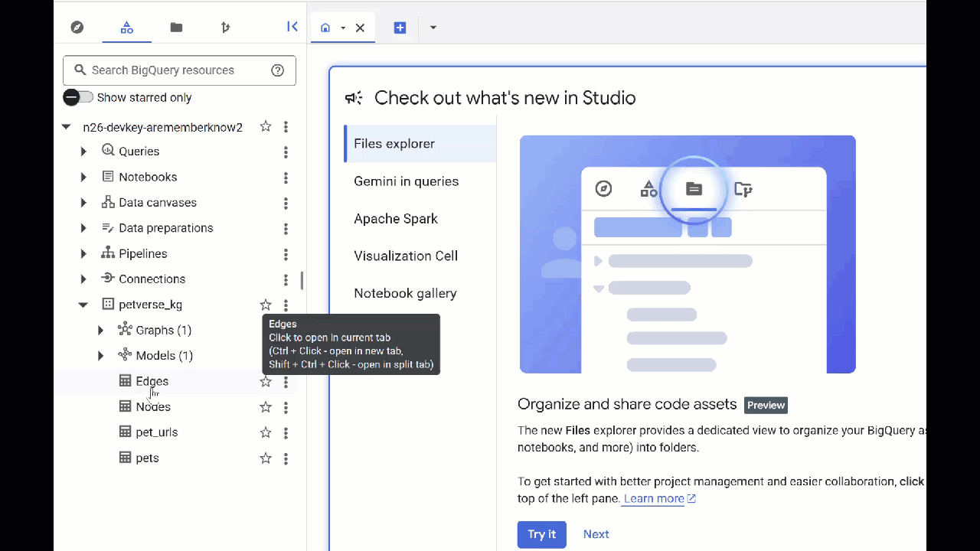Focus the Search BigQuery resources field
This screenshot has height=551, width=980.
click(x=179, y=70)
